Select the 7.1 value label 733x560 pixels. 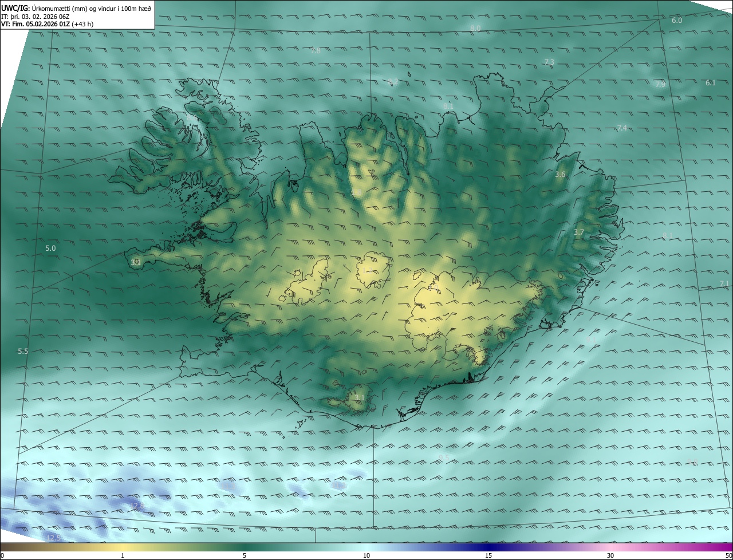pos(724,283)
